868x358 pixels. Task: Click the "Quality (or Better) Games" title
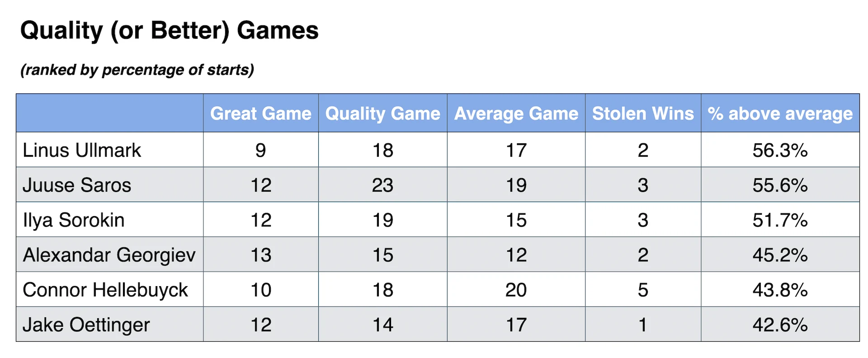[x=170, y=31]
